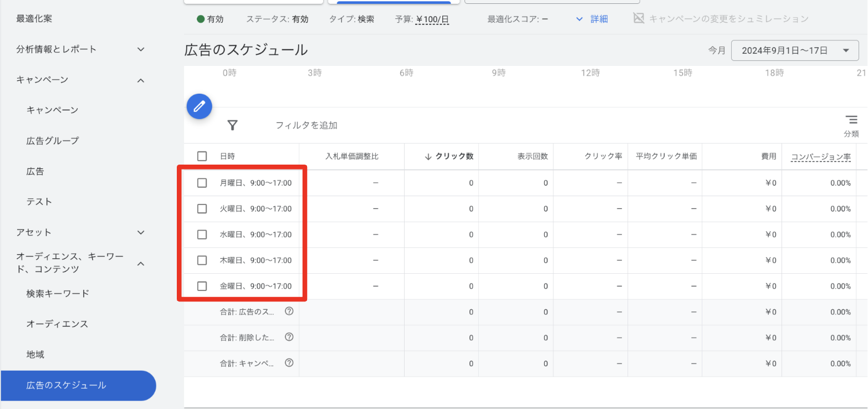Screen dimensions: 868x409
Task: Sort by 入札単価調整比 column header
Action: point(352,156)
